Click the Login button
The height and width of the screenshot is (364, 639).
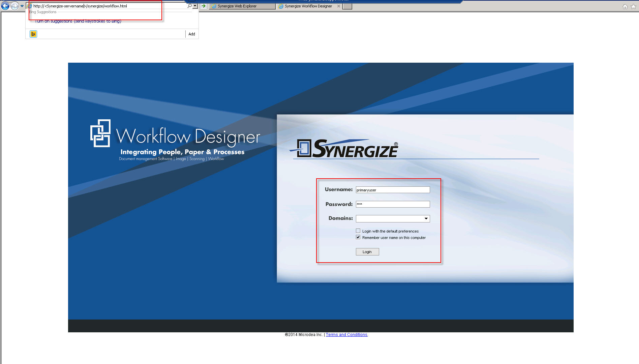367,252
